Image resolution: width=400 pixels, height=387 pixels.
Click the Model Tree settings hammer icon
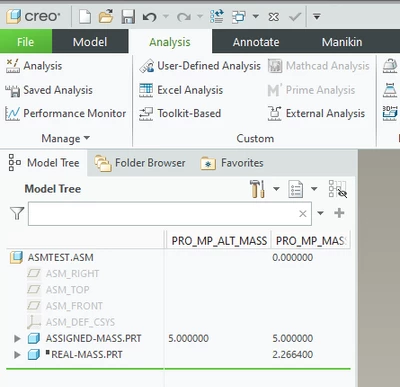257,189
